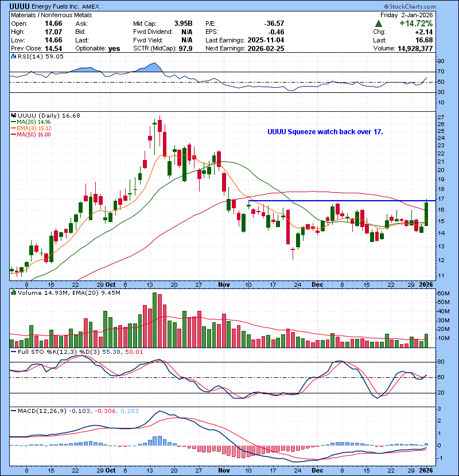Viewport: 459px width, 476px height.
Task: Click the 2026 label on the bottom MACD axis
Action: click(426, 470)
